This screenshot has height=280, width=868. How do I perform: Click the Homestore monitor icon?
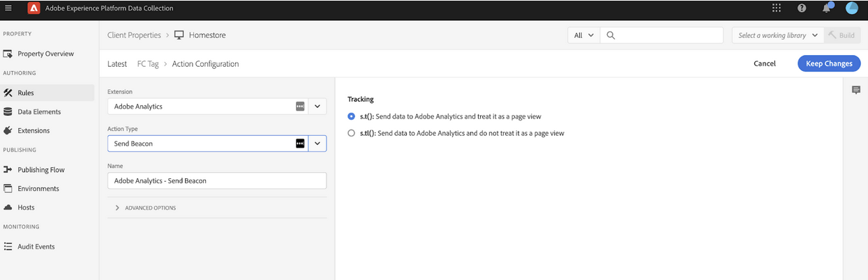coord(179,35)
